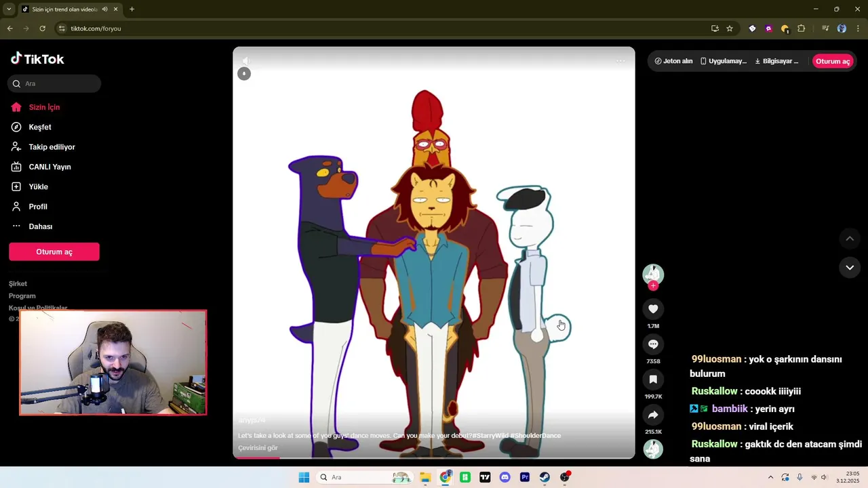
Task: Click the browser back arrow
Action: [9, 28]
